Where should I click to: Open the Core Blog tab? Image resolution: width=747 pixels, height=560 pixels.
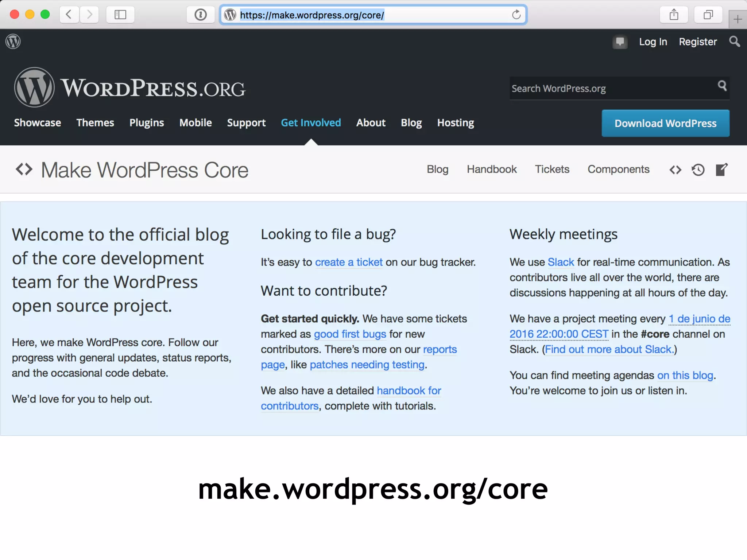point(438,170)
